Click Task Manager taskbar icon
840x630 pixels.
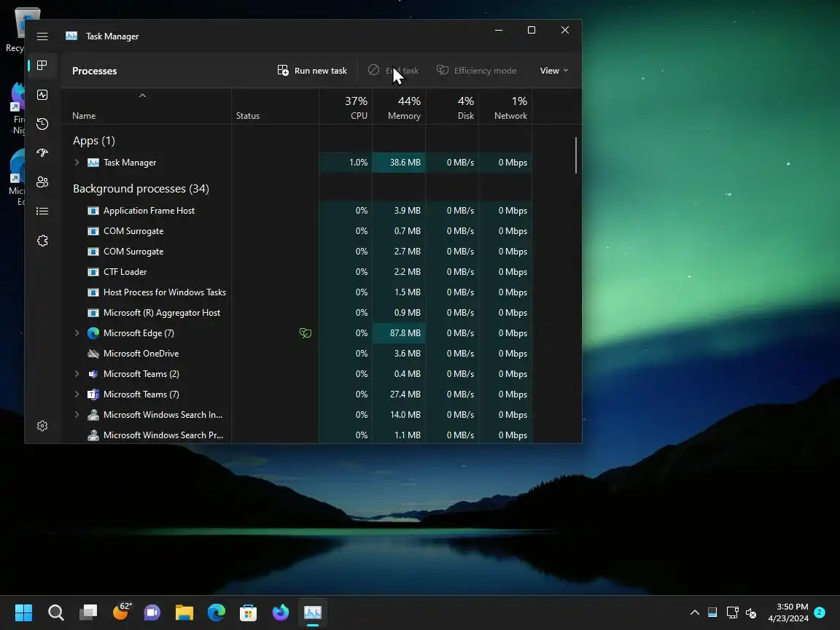[312, 612]
